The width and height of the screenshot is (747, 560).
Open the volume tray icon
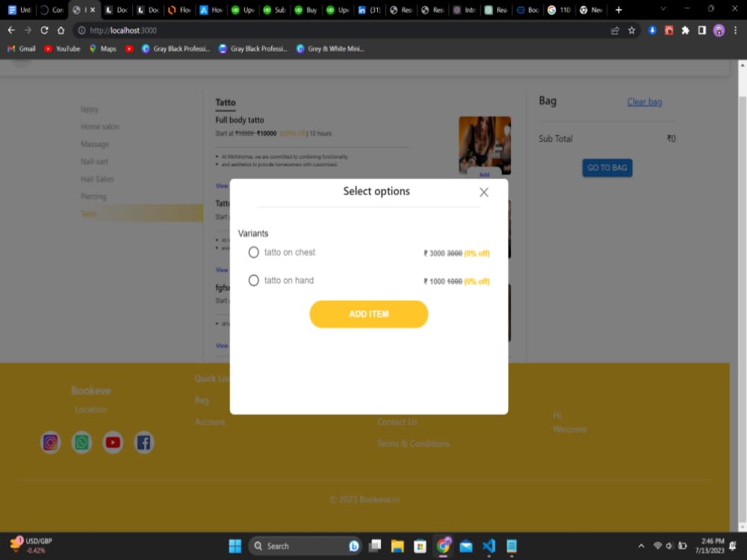point(669,547)
